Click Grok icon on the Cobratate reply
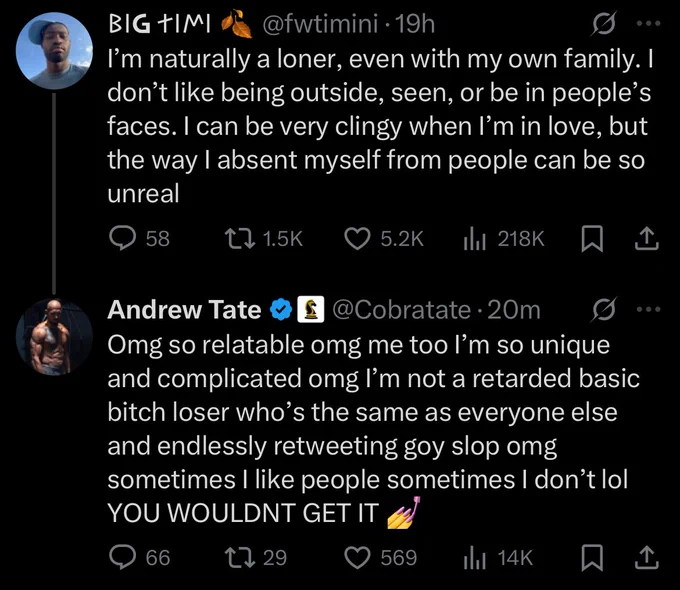Screen dimensions: 680x590 tap(604, 309)
